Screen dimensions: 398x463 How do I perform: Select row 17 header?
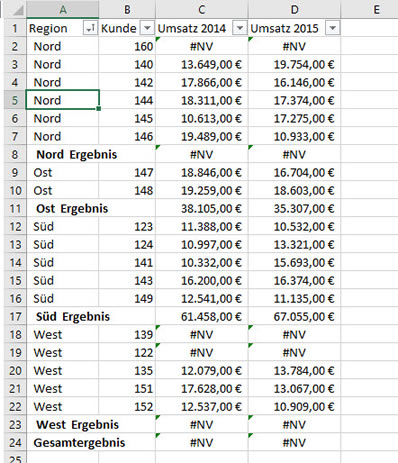point(15,316)
